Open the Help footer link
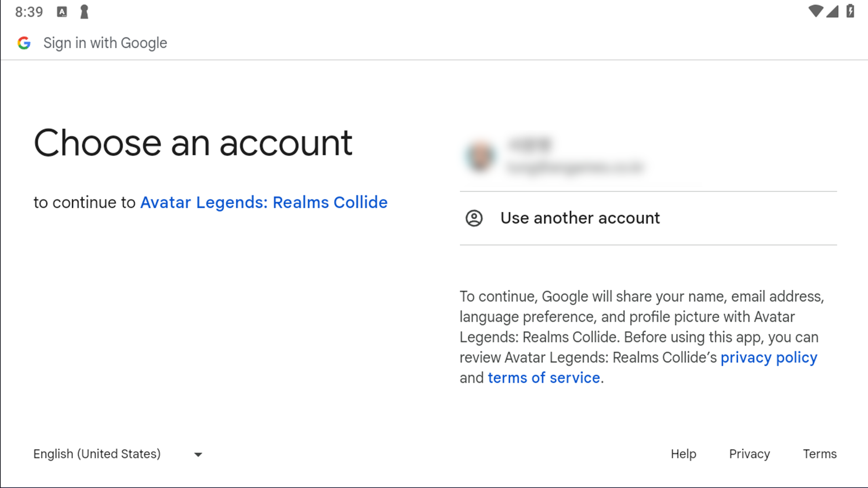The height and width of the screenshot is (488, 868). pos(683,454)
